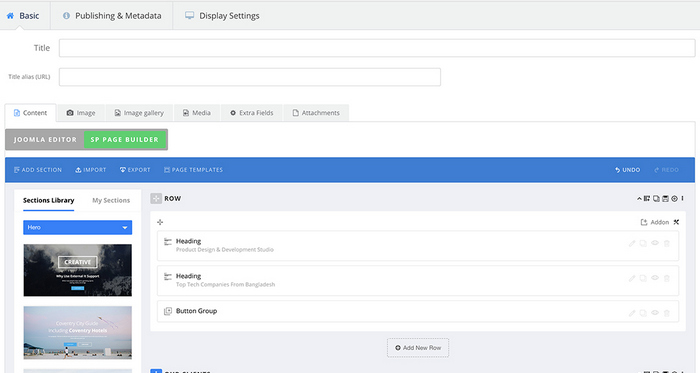Duplicate the Top Tech Companies heading
This screenshot has width=700, height=373.
pyautogui.click(x=643, y=278)
